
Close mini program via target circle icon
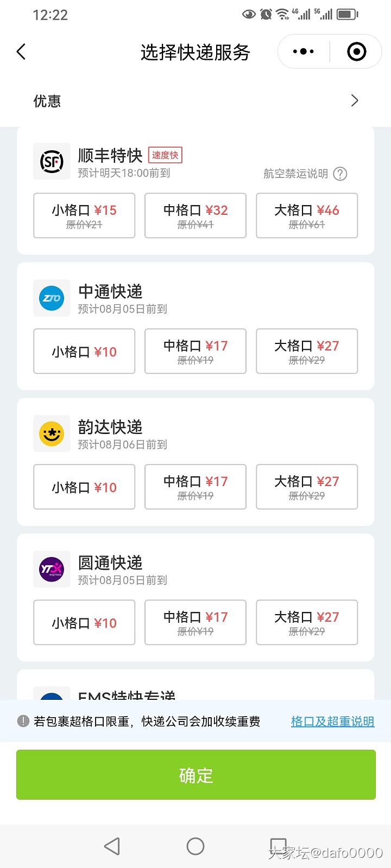(x=356, y=52)
